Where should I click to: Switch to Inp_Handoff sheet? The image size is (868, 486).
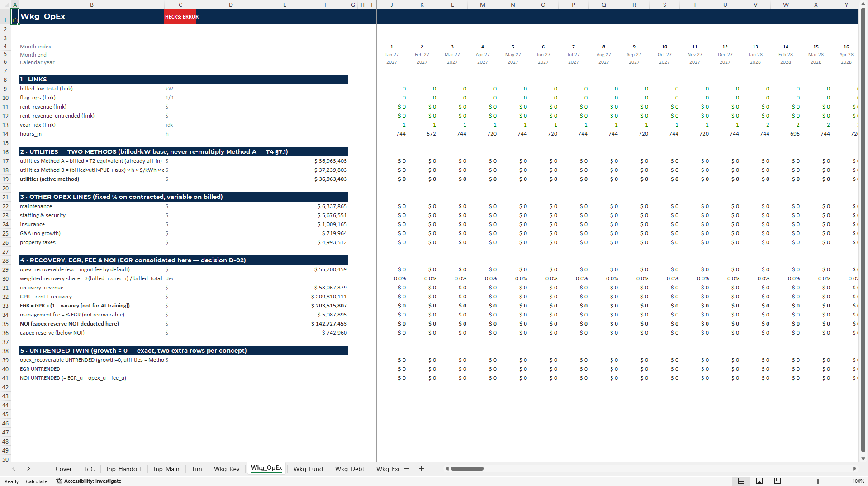[x=124, y=469]
